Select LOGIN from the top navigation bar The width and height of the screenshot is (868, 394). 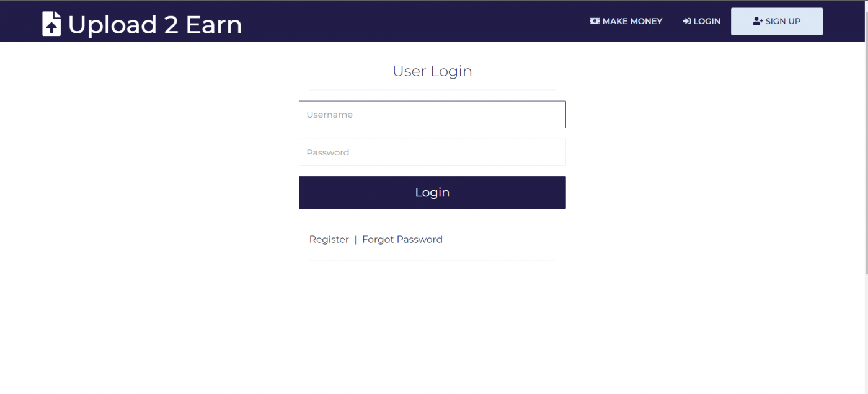pos(707,21)
